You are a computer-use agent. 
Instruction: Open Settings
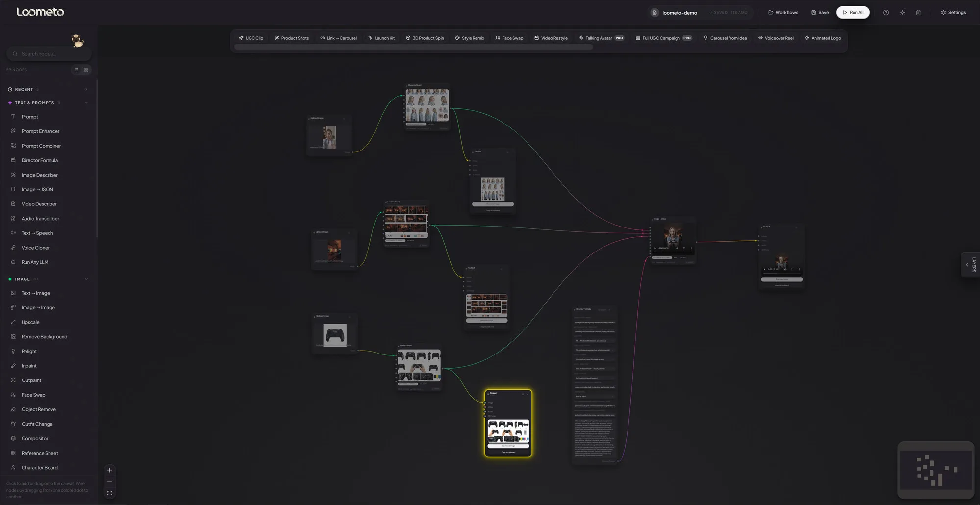tap(954, 13)
